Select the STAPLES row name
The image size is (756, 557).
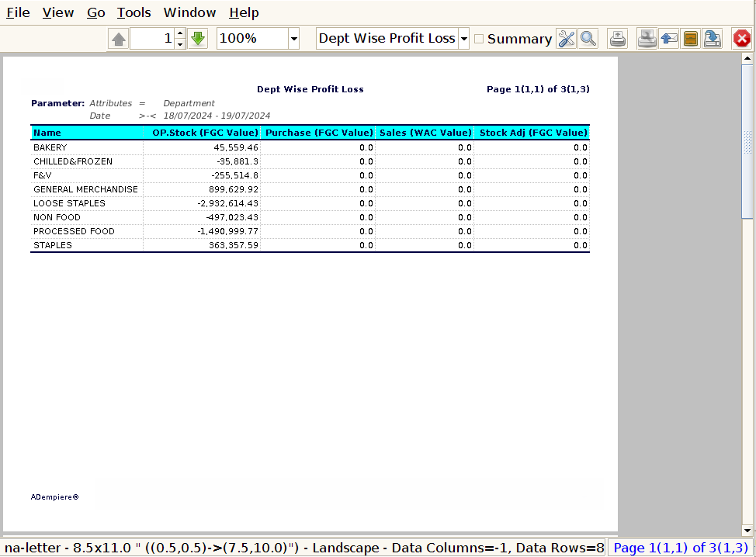tap(53, 245)
